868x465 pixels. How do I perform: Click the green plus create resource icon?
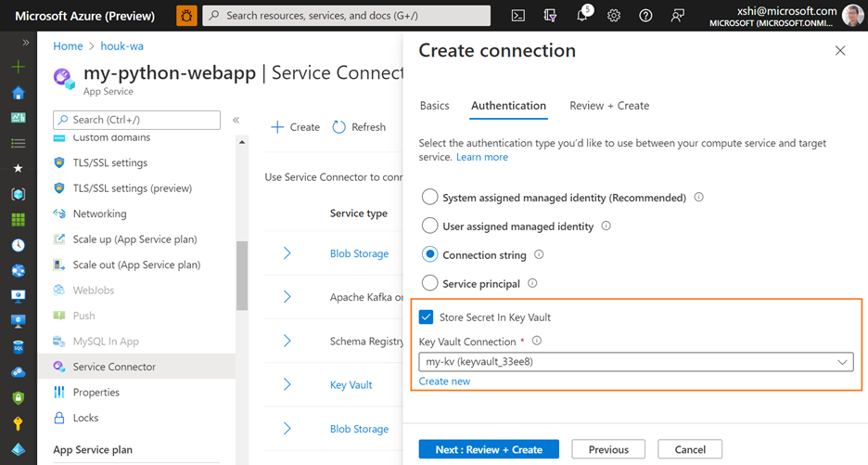pos(19,67)
